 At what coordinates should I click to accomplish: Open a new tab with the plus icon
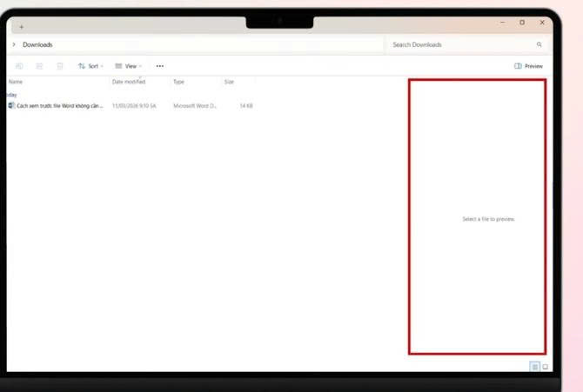coord(22,27)
